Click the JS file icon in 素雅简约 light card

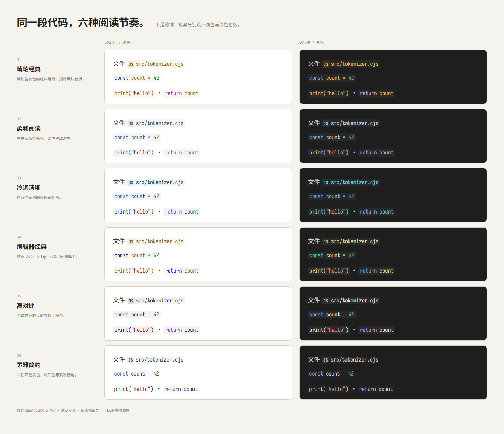(x=131, y=360)
